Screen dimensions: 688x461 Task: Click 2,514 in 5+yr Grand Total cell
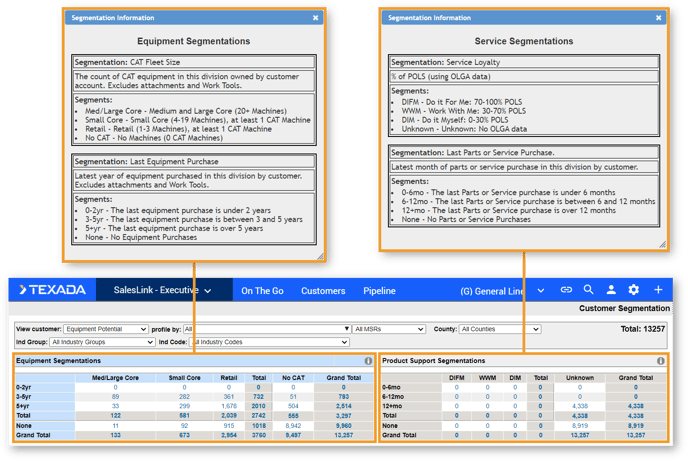pyautogui.click(x=344, y=406)
